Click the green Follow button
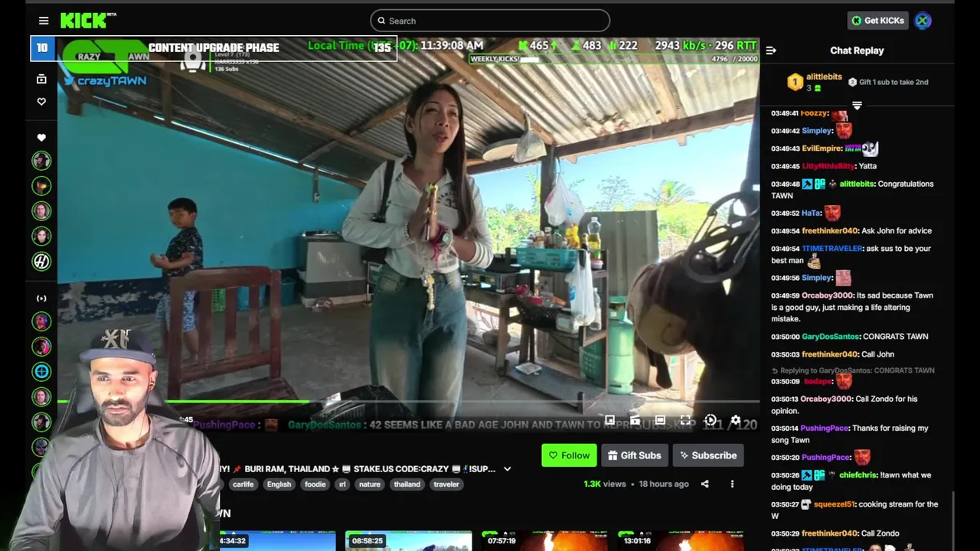This screenshot has width=980, height=551. click(x=569, y=455)
